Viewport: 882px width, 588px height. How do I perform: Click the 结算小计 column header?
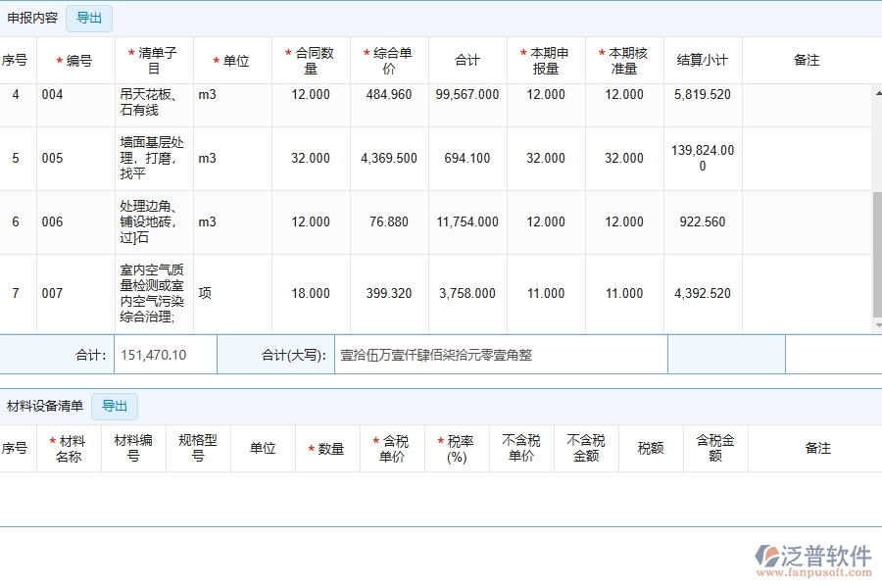[702, 59]
